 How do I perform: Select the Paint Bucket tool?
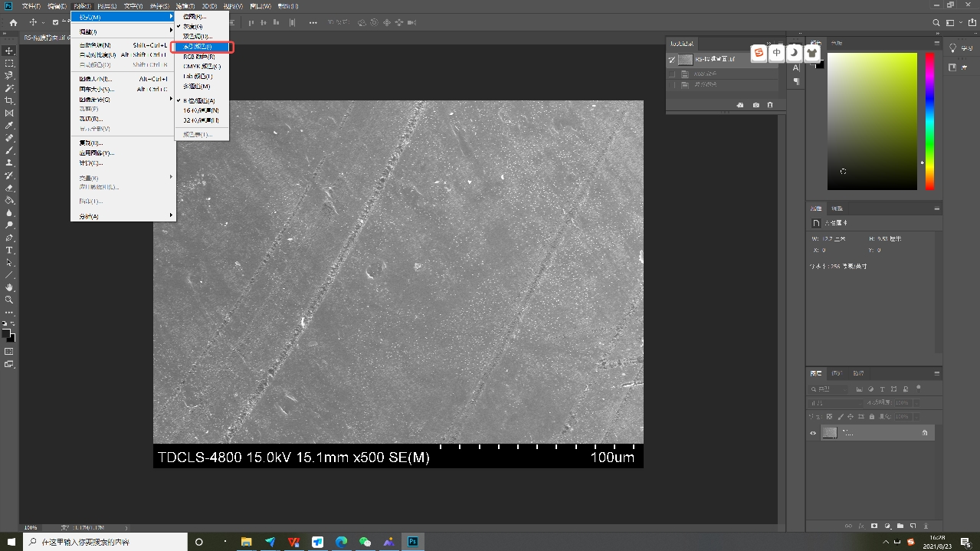pyautogui.click(x=9, y=200)
